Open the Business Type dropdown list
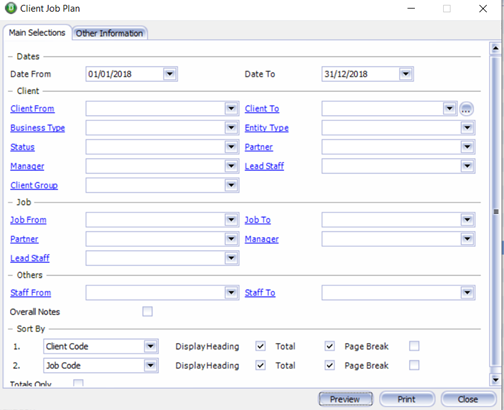 pyautogui.click(x=231, y=128)
